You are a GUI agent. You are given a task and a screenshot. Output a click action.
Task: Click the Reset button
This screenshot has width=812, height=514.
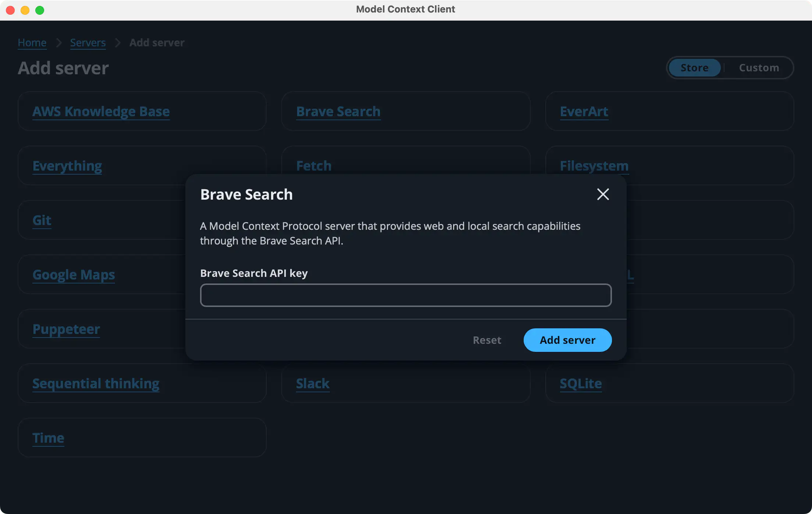(487, 340)
